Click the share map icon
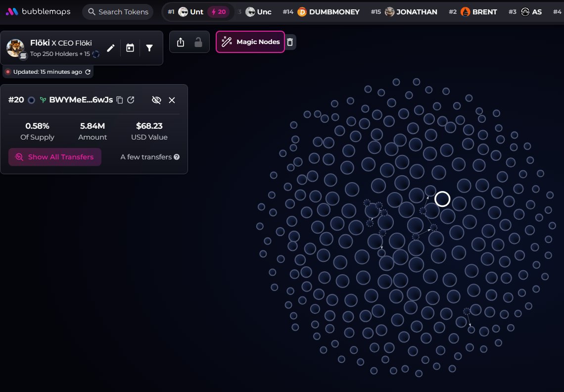Screen dimensions: 564x392 (181, 42)
